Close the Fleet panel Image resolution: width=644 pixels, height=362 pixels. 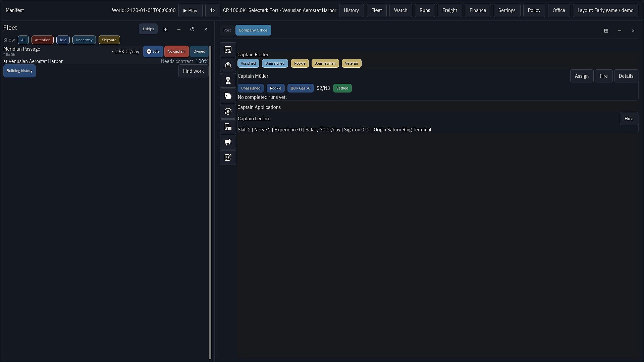point(206,29)
